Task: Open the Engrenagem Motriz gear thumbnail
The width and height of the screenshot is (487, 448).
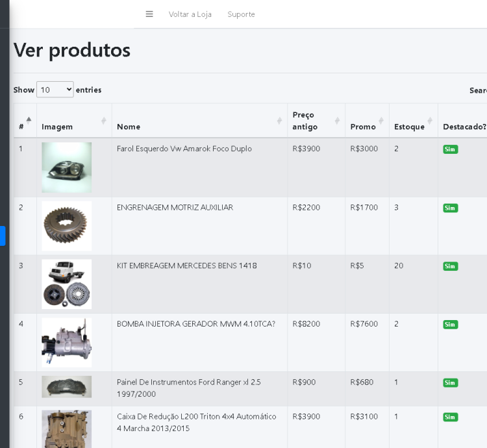Action: coord(67,226)
